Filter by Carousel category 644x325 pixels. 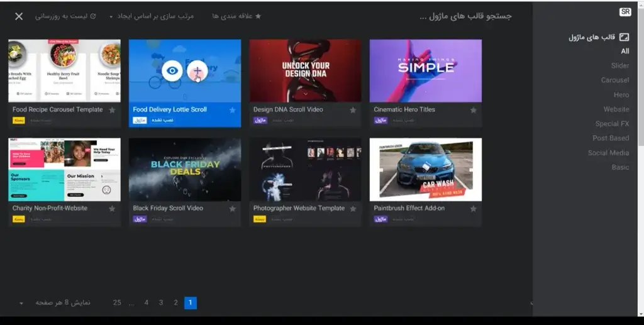tap(615, 80)
